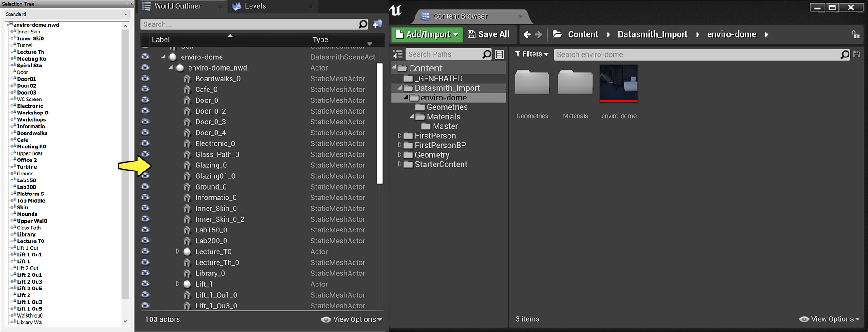Select the _GENERATED folder in path tree
Screen dimensions: 868x332
coord(439,79)
